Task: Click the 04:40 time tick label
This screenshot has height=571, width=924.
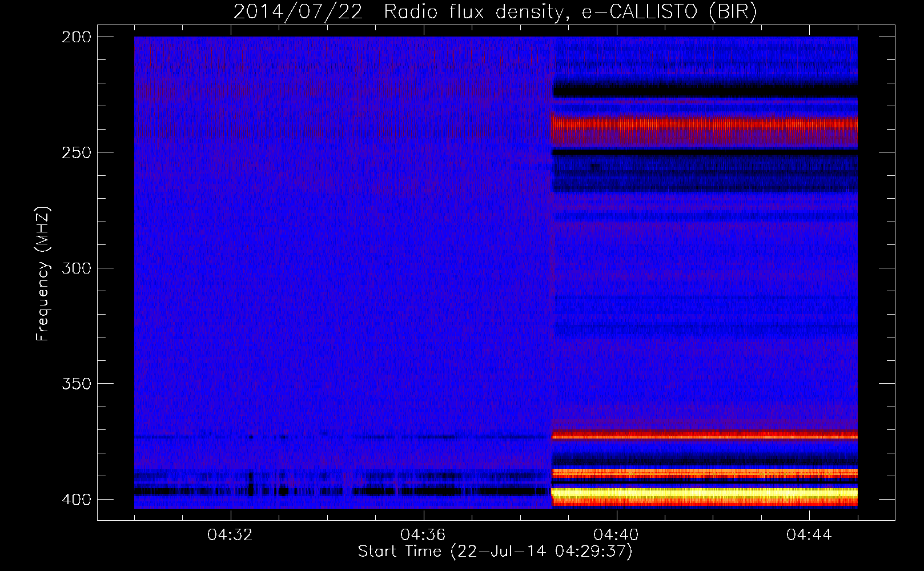Action: click(616, 535)
